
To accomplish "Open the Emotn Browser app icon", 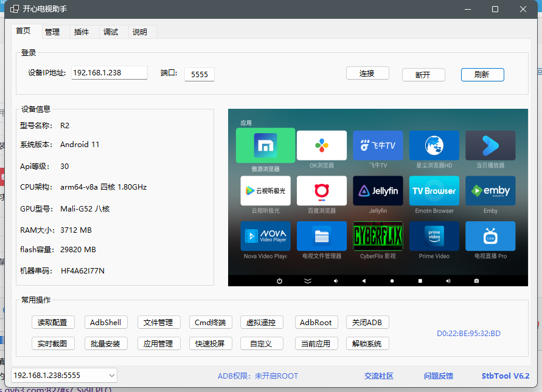I will [434, 190].
